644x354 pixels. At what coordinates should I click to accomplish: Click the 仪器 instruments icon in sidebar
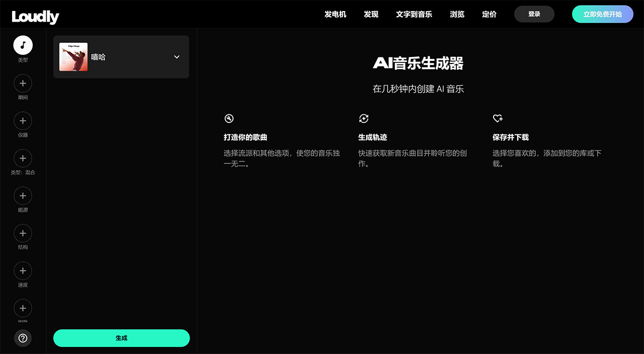[23, 121]
